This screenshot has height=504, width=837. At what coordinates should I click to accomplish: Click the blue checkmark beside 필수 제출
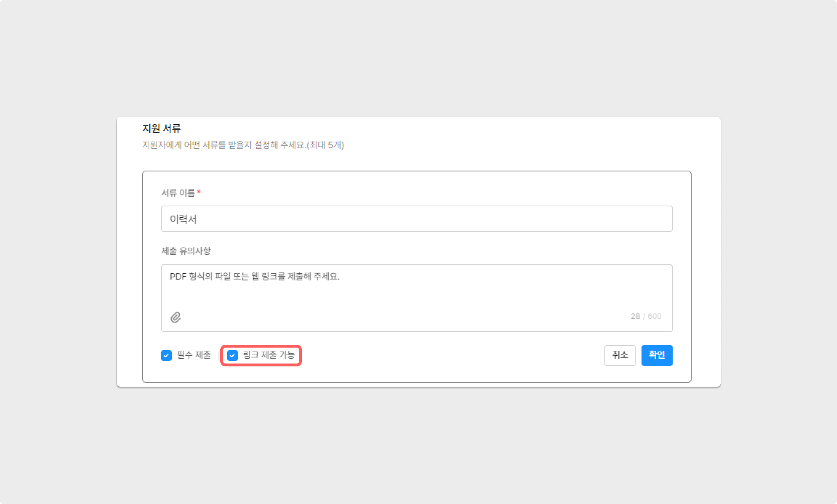pos(166,356)
